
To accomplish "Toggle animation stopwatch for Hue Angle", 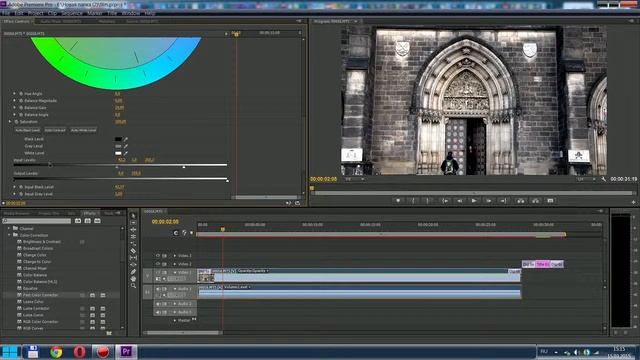I will click(x=21, y=93).
